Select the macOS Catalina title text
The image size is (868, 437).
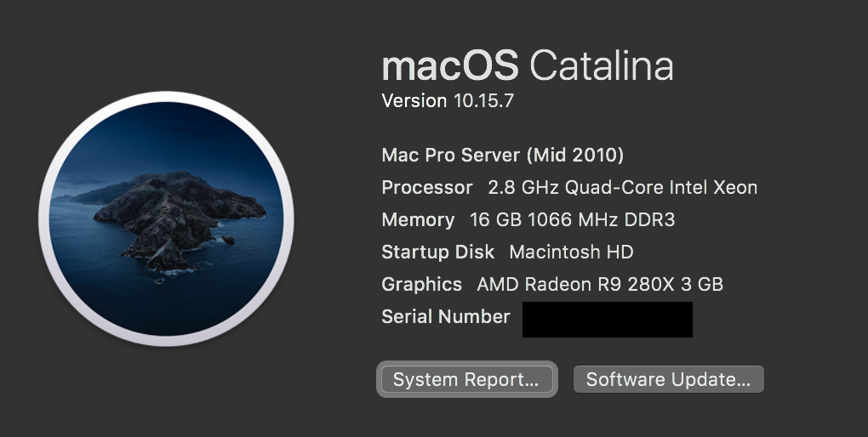pos(528,65)
